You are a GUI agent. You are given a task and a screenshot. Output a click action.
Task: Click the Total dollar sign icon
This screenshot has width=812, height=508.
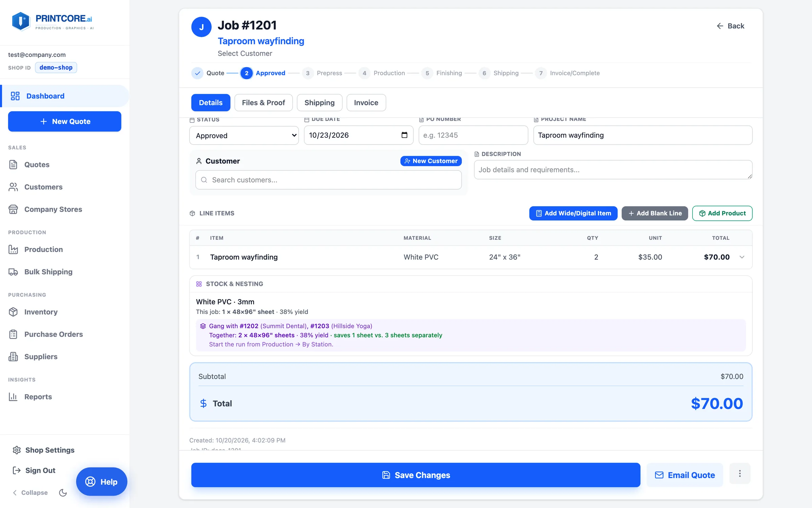[x=203, y=403]
